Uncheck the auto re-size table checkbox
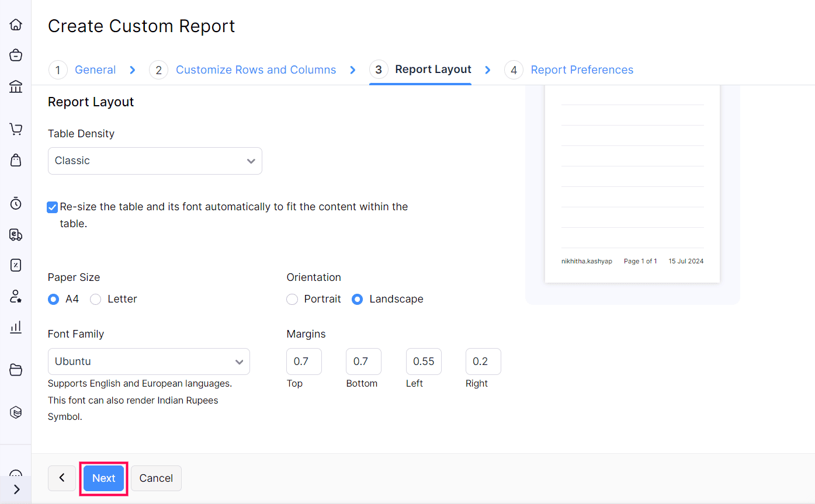The image size is (815, 504). pos(53,207)
